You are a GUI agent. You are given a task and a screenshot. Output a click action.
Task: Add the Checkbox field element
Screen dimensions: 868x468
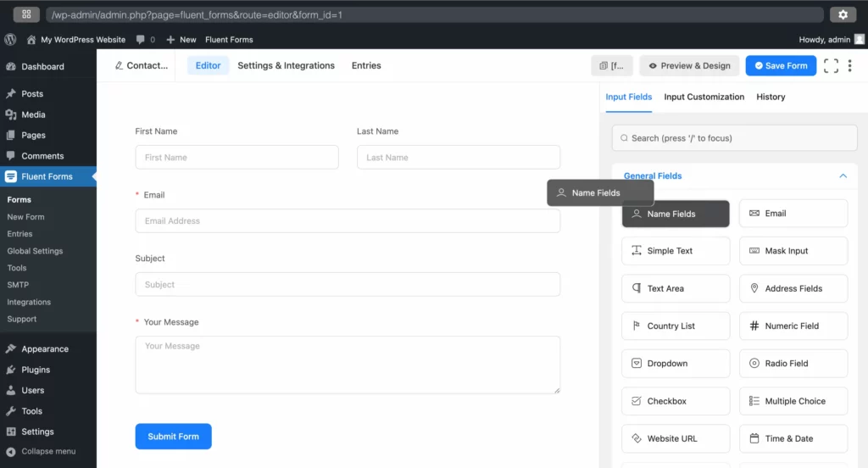pyautogui.click(x=676, y=401)
